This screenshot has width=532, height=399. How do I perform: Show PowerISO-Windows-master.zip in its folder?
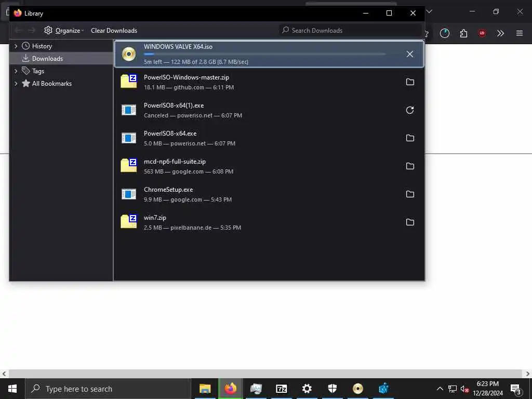pyautogui.click(x=410, y=82)
